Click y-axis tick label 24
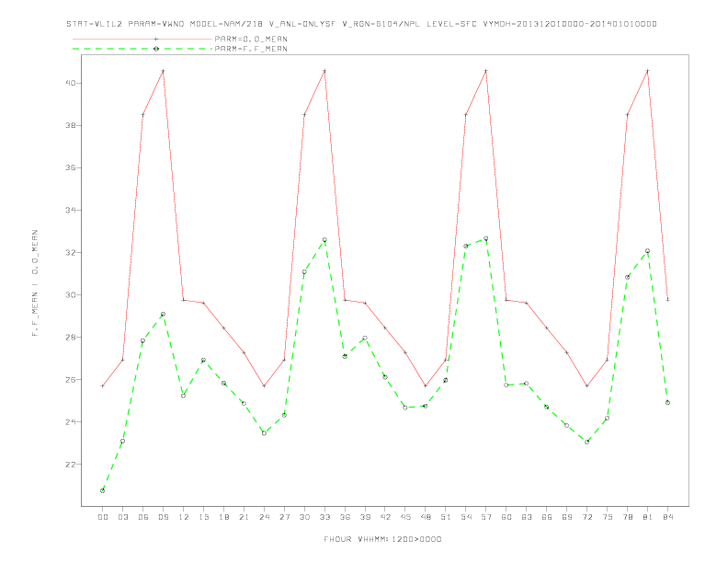The image size is (728, 563). [71, 421]
